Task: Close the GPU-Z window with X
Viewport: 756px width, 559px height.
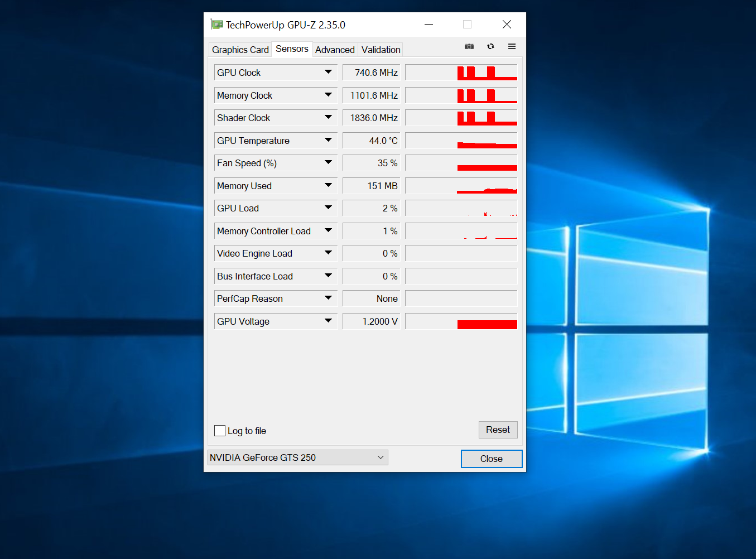Action: click(x=507, y=25)
